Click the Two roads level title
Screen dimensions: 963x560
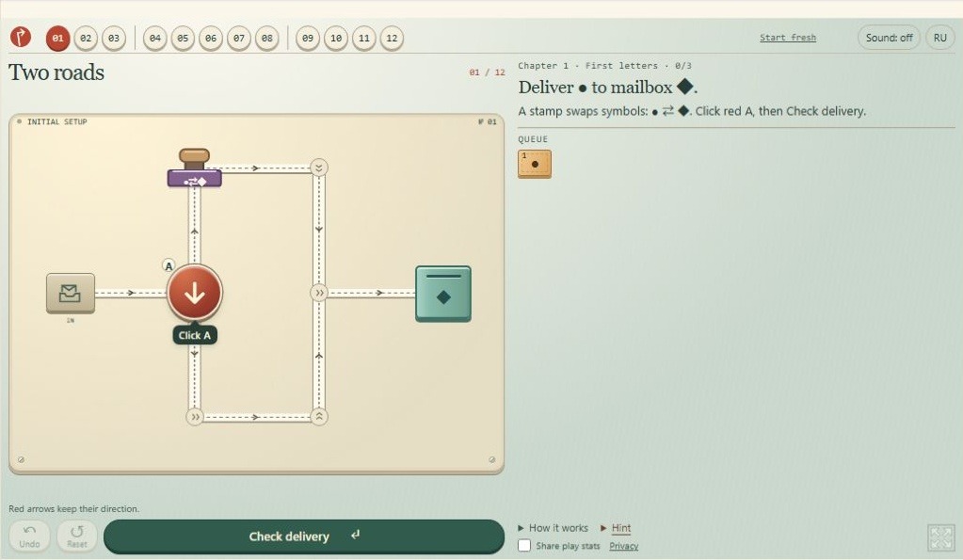click(56, 72)
